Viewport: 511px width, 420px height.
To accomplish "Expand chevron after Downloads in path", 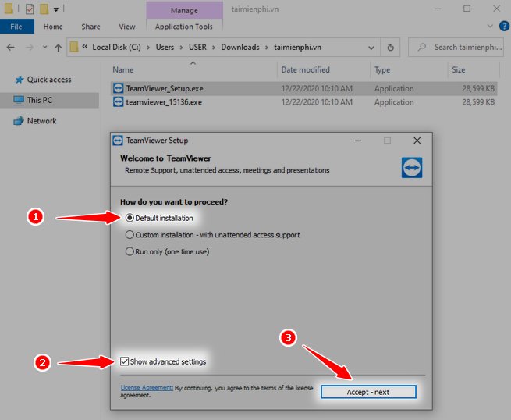I will (267, 48).
